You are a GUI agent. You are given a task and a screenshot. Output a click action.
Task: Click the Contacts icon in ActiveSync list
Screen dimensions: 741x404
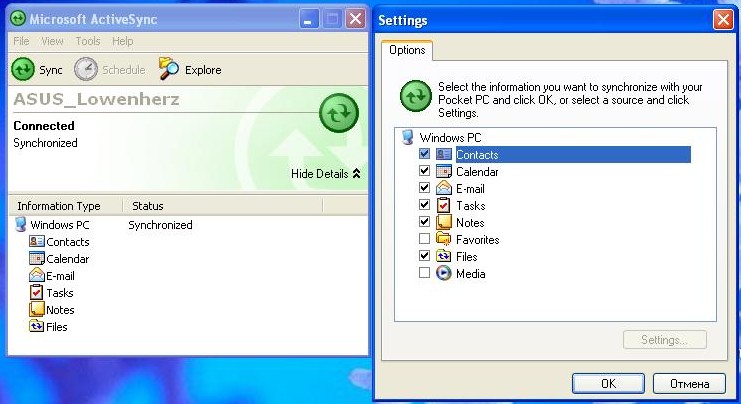coord(37,241)
